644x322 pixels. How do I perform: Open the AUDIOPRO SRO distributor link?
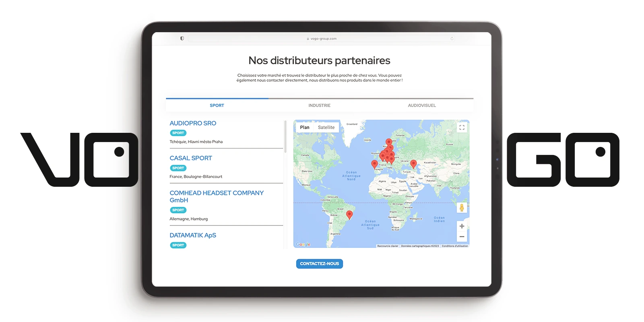point(193,123)
